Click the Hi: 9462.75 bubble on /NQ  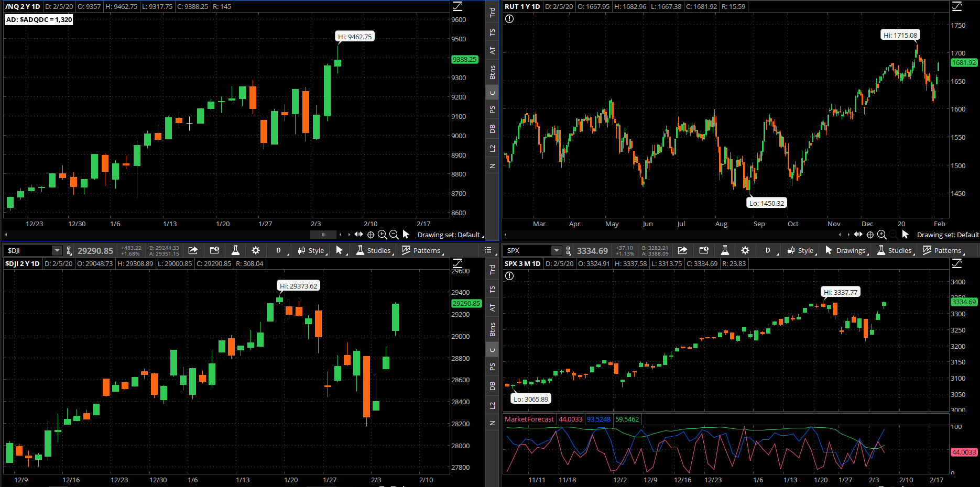click(355, 37)
